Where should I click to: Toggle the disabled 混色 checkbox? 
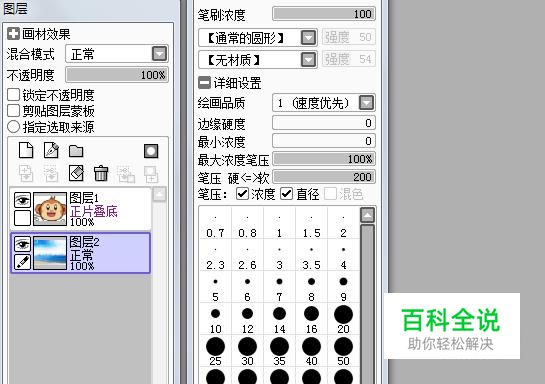pyautogui.click(x=331, y=194)
